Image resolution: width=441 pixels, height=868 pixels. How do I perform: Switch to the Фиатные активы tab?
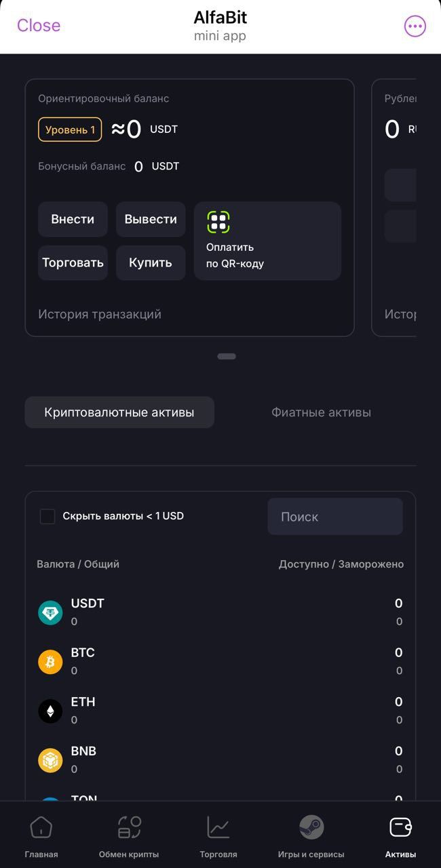coord(321,412)
